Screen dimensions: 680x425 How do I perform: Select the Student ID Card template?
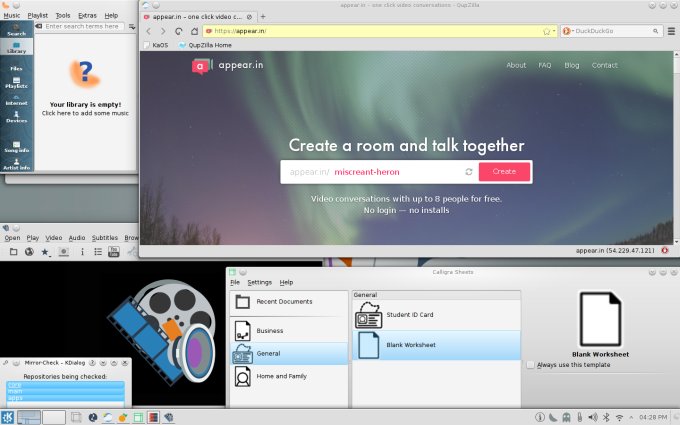click(x=409, y=315)
